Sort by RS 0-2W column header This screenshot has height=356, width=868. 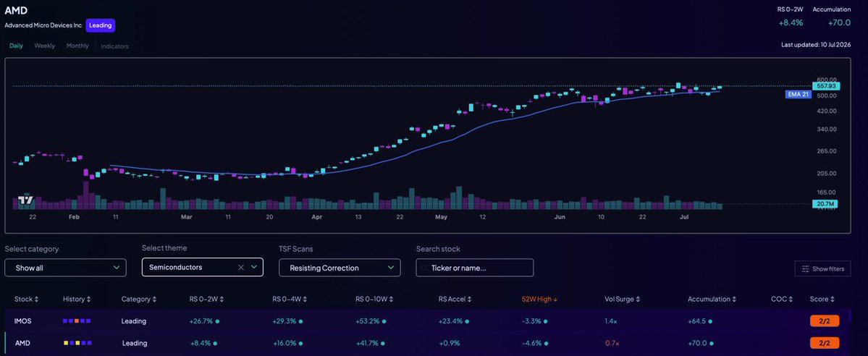click(207, 299)
